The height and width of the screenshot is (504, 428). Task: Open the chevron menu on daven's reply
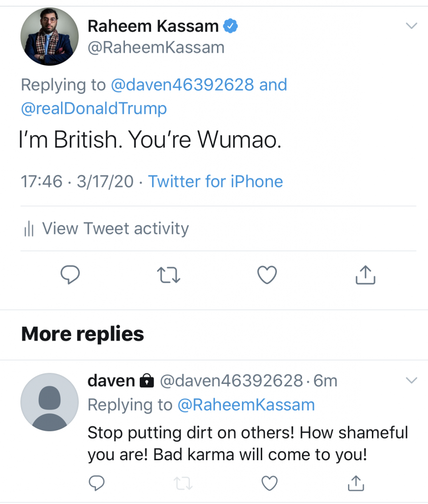click(x=411, y=380)
